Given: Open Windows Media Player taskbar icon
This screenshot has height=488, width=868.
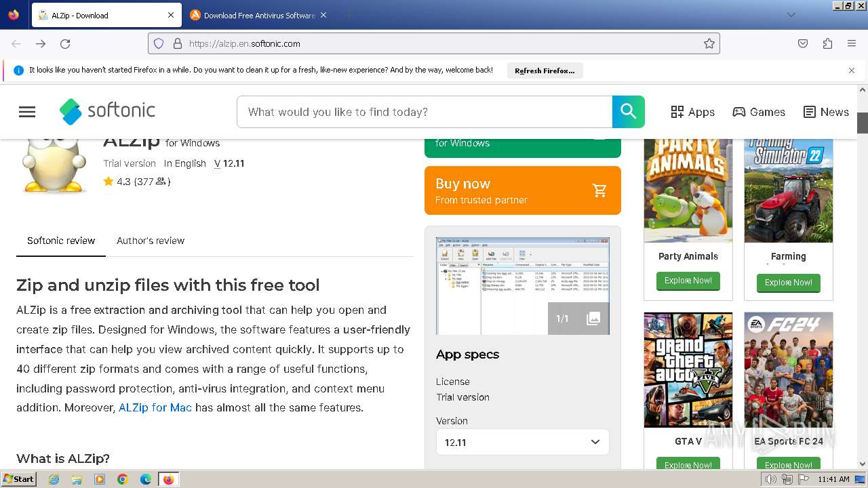Looking at the screenshot, I should click(100, 479).
